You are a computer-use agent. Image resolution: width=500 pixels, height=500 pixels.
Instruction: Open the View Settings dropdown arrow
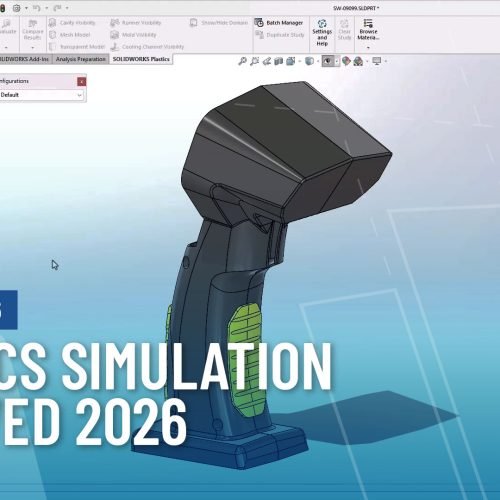point(386,61)
